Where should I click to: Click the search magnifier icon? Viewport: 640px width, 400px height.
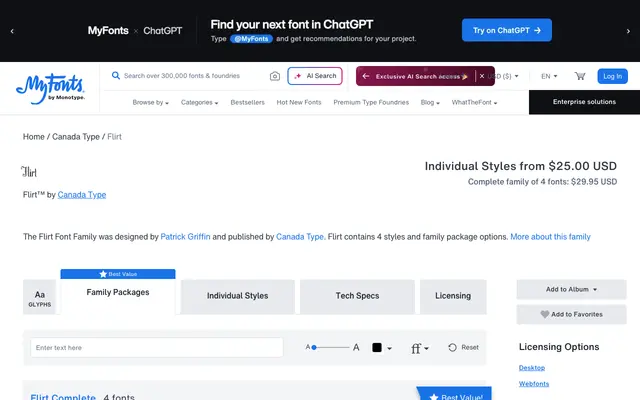click(116, 76)
